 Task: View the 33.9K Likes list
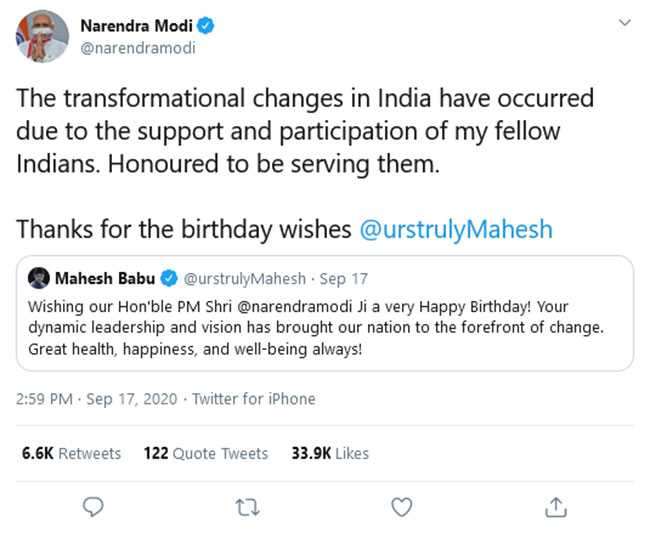[x=330, y=453]
